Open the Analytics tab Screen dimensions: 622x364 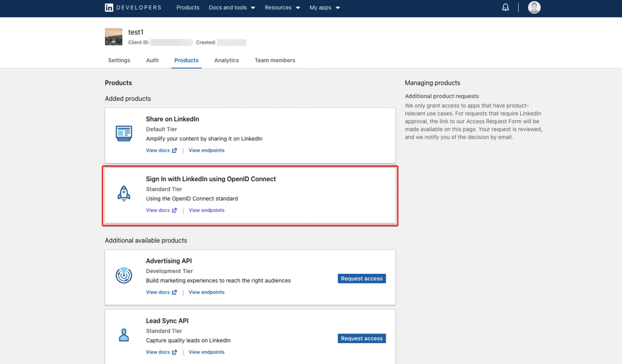(226, 60)
